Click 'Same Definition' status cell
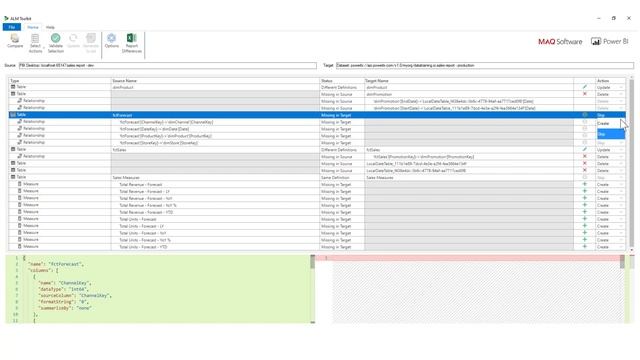 [x=342, y=178]
